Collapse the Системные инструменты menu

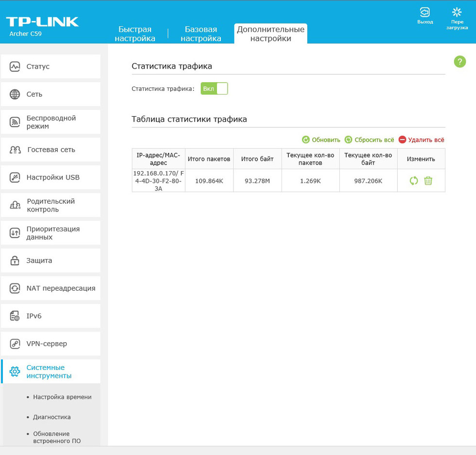point(51,372)
